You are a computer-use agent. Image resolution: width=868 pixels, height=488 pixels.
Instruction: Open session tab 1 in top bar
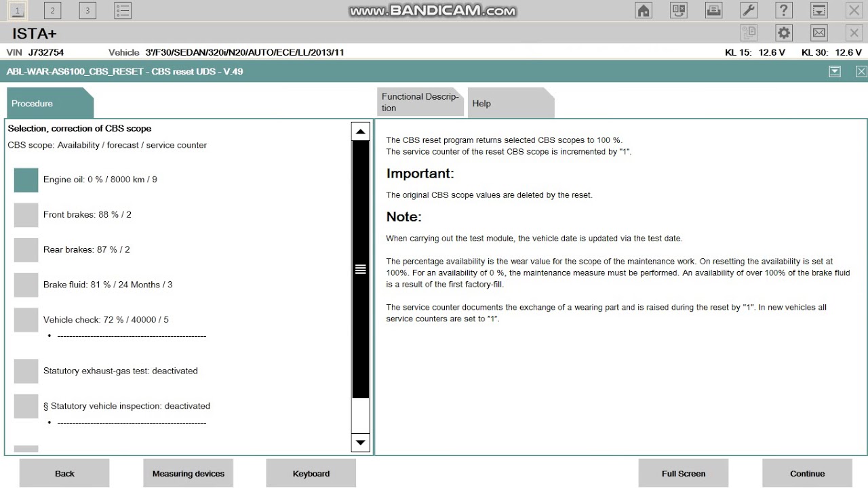[17, 10]
